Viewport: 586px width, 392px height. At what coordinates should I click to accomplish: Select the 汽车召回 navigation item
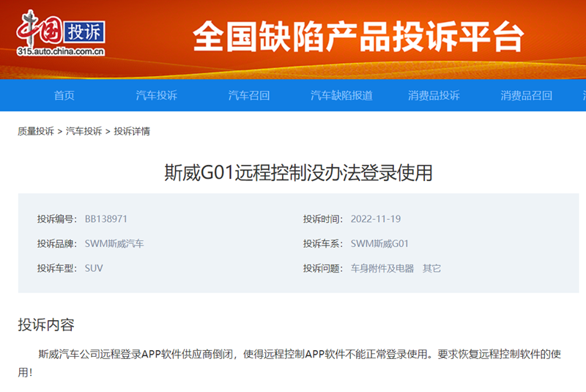pyautogui.click(x=249, y=95)
